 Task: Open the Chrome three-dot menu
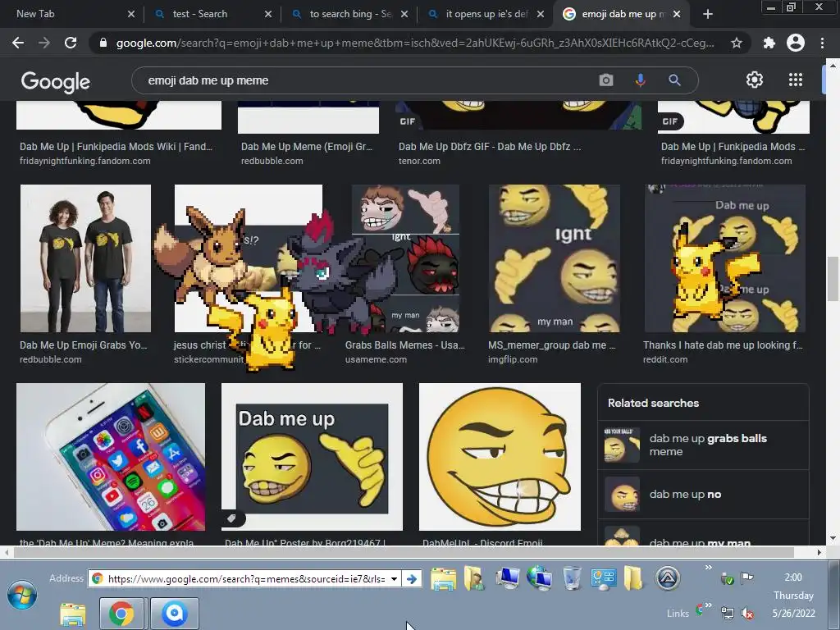(x=822, y=43)
